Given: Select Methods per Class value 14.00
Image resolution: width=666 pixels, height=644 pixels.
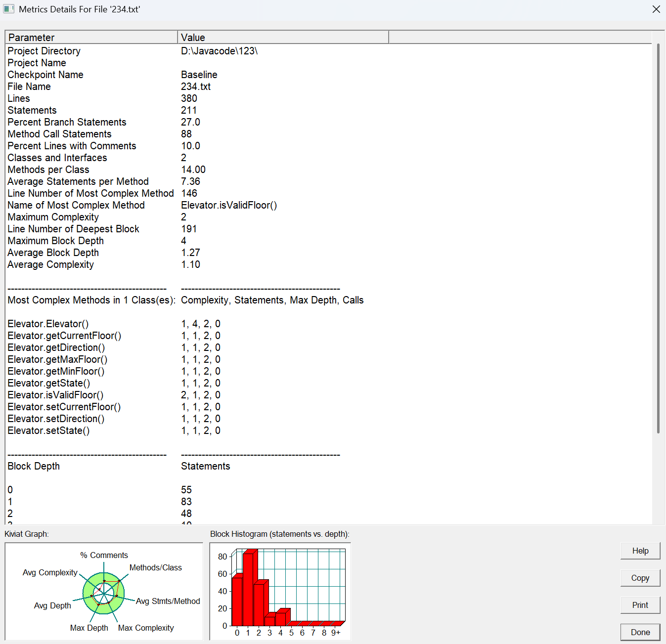Looking at the screenshot, I should tap(193, 170).
